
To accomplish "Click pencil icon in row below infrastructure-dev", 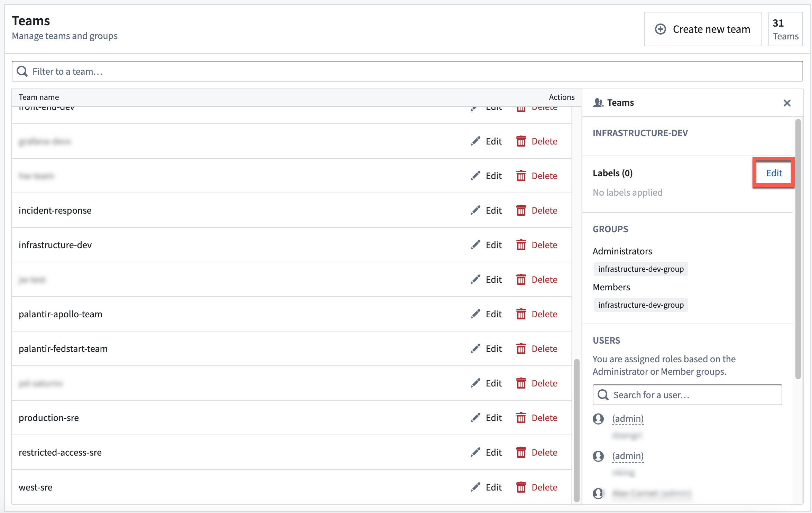I will click(476, 279).
